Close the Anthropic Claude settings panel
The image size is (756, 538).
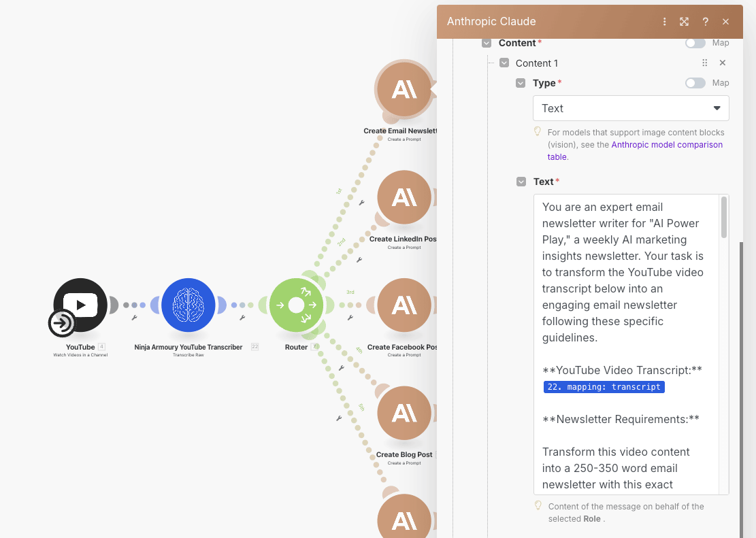pyautogui.click(x=725, y=22)
